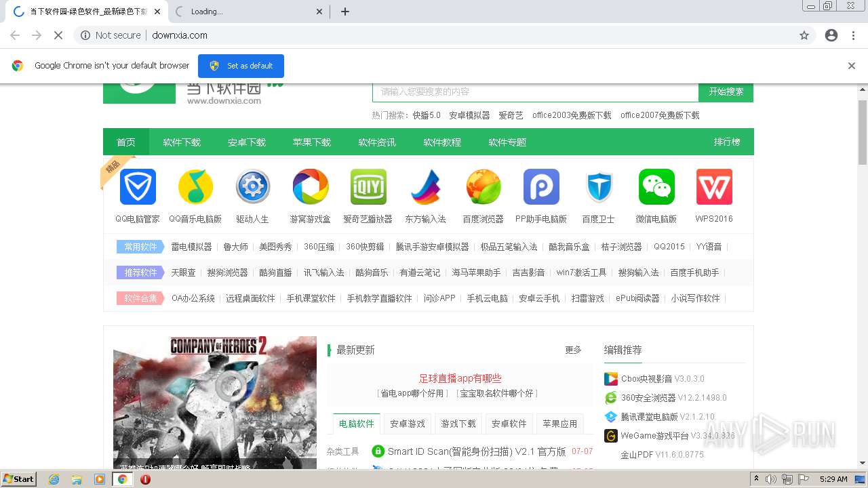This screenshot has width=868, height=488.
Task: Open file explorer from taskbar
Action: (x=77, y=479)
